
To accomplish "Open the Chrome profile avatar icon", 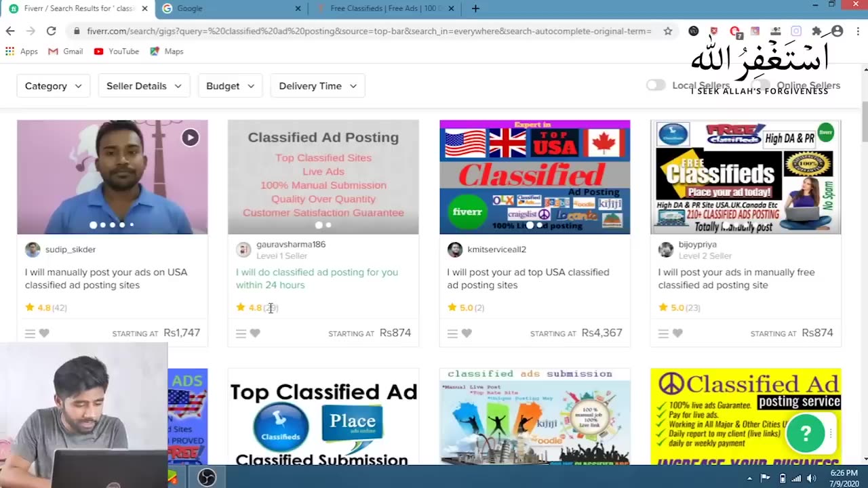I will pos(837,31).
